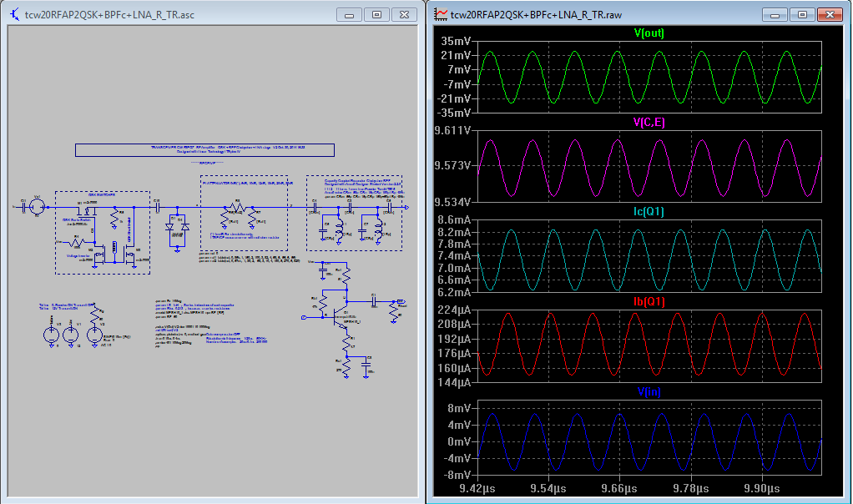The width and height of the screenshot is (853, 504).
Task: Click the schematic window's LTspice title icon
Action: [x=16, y=14]
